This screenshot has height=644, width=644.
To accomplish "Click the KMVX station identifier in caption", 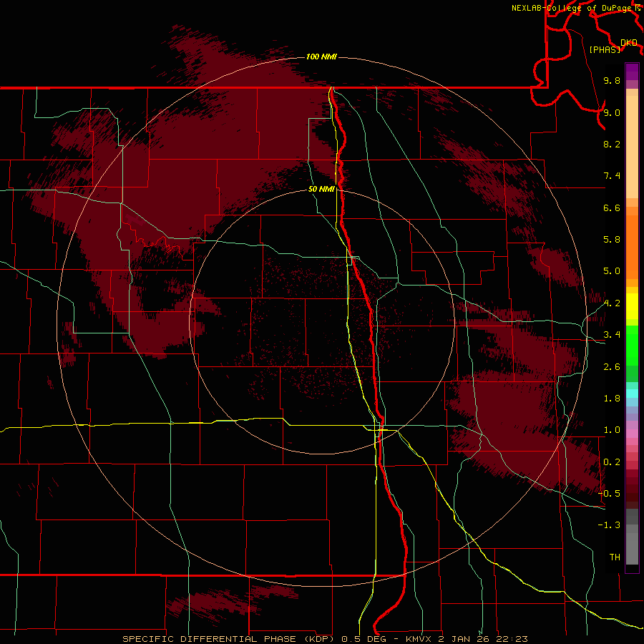I will [x=419, y=639].
